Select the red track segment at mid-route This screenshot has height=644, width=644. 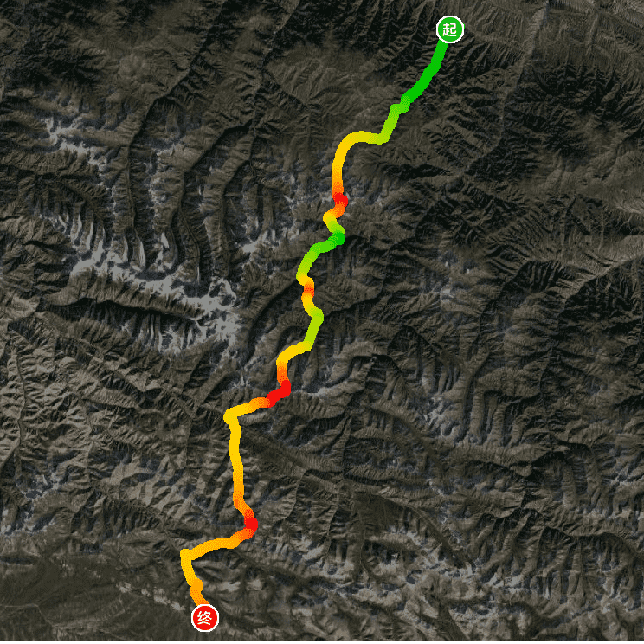pyautogui.click(x=279, y=393)
